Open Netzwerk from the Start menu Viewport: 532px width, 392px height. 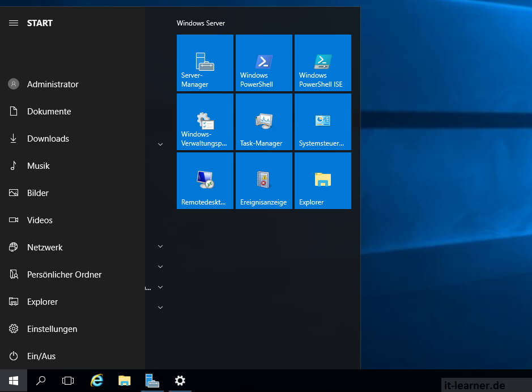pyautogui.click(x=73, y=247)
